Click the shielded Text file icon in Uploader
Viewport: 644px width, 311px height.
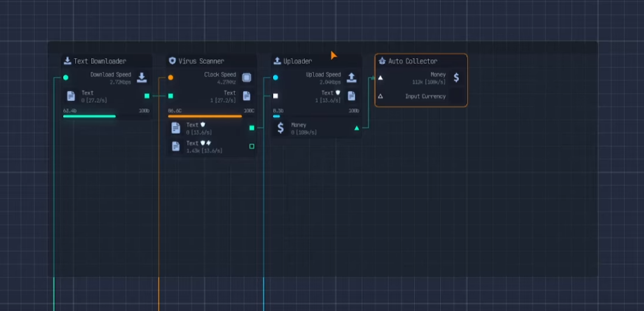pyautogui.click(x=351, y=96)
